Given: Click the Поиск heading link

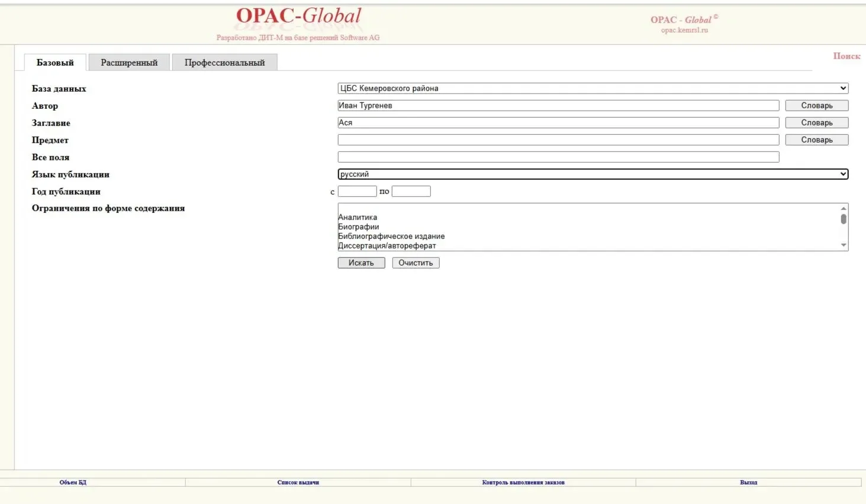Looking at the screenshot, I should point(846,56).
